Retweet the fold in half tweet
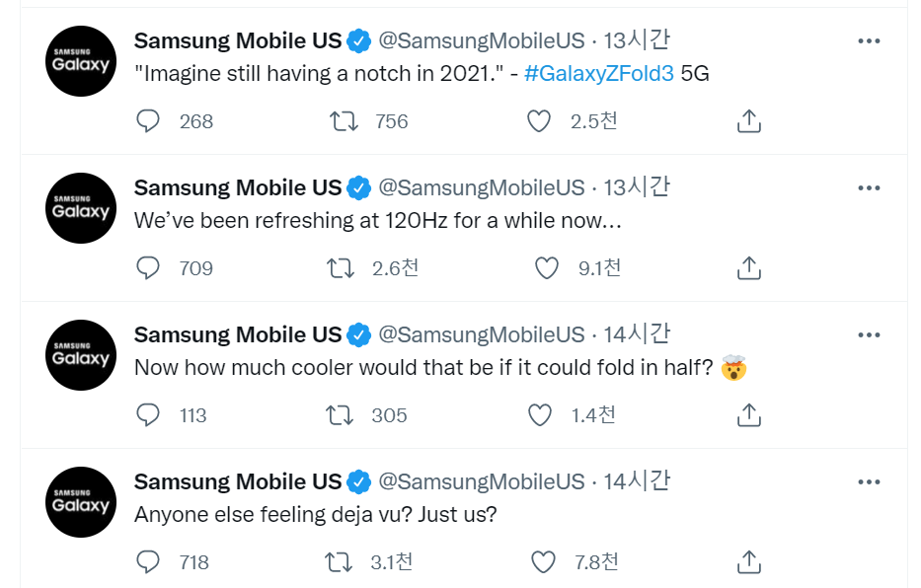Screen dimensions: 921x588 coord(341,415)
